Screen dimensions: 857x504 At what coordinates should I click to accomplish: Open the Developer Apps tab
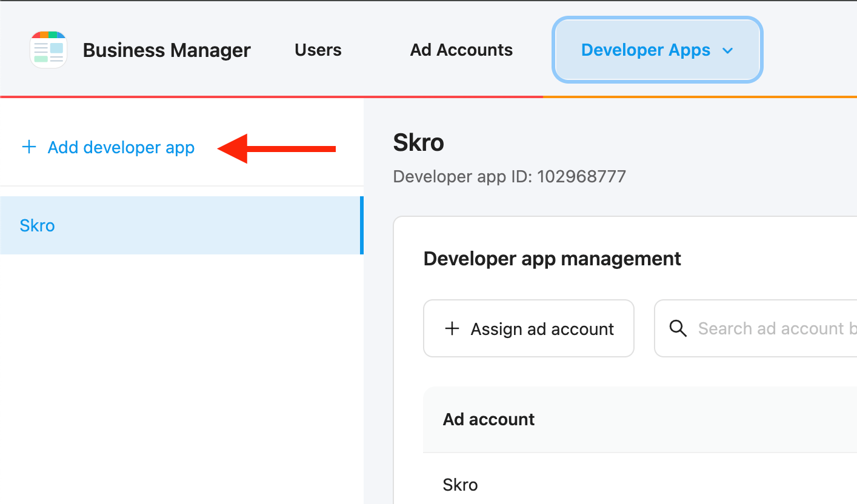click(658, 50)
